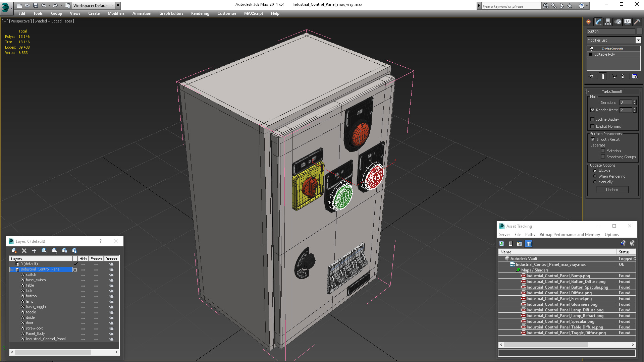
Task: Open the Rendering menu
Action: [200, 13]
